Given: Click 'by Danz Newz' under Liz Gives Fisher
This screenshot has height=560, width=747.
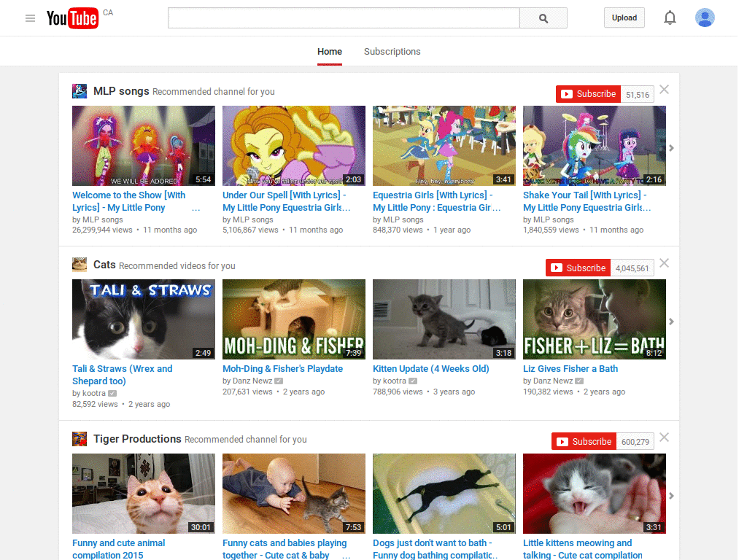Looking at the screenshot, I should 548,381.
